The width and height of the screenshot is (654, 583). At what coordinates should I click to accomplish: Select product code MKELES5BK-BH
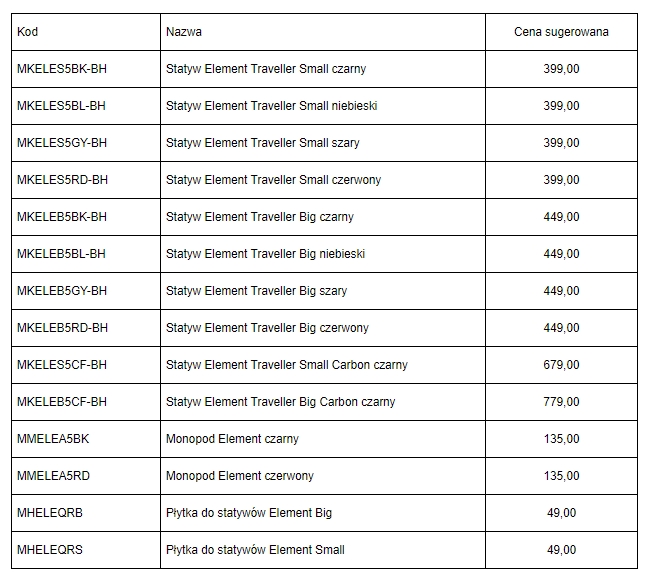[62, 69]
